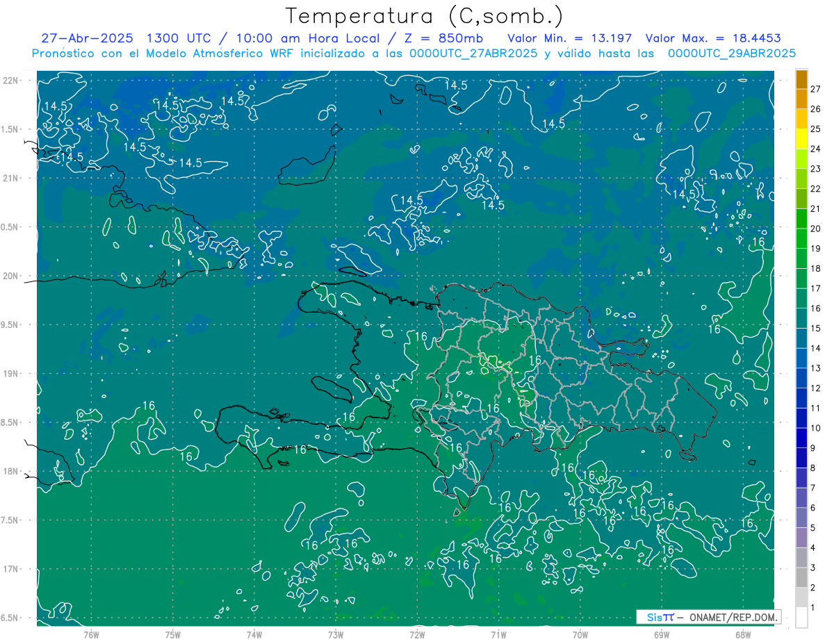The width and height of the screenshot is (834, 644).
Task: Click the '70W' longitude axis label
Action: (580, 635)
